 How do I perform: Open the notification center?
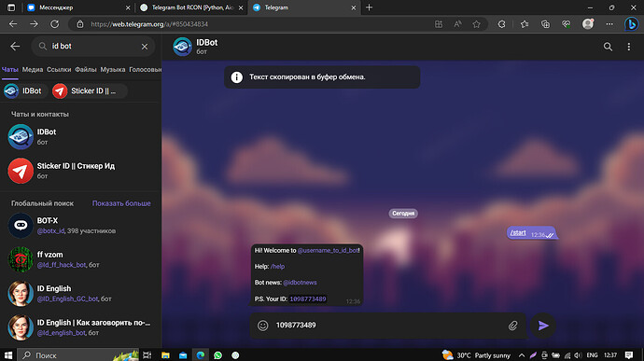pyautogui.click(x=629, y=355)
